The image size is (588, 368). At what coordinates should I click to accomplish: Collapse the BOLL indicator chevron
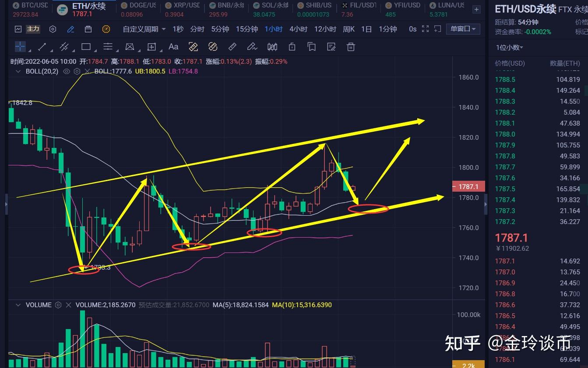pos(18,71)
